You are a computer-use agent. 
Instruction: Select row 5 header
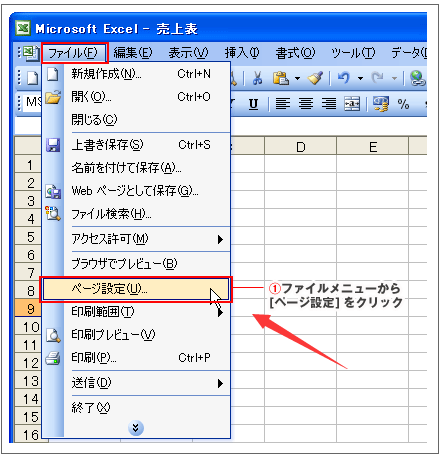29,237
